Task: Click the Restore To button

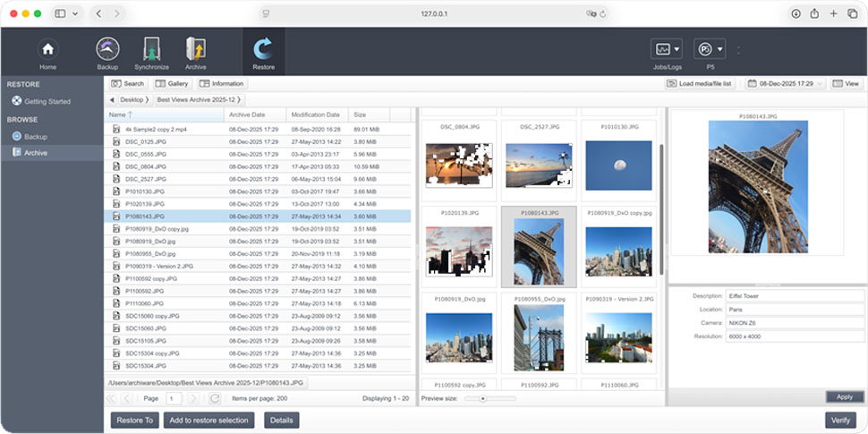Action: 134,421
